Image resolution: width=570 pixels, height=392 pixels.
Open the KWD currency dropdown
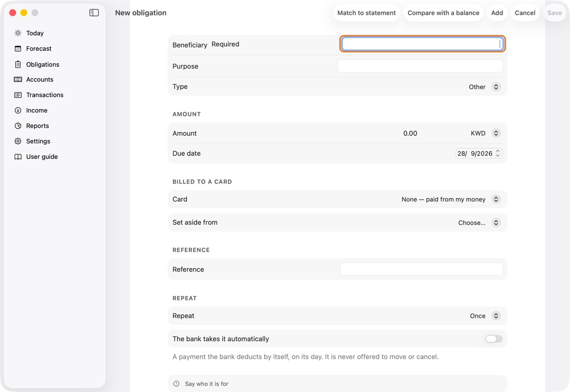coord(485,133)
